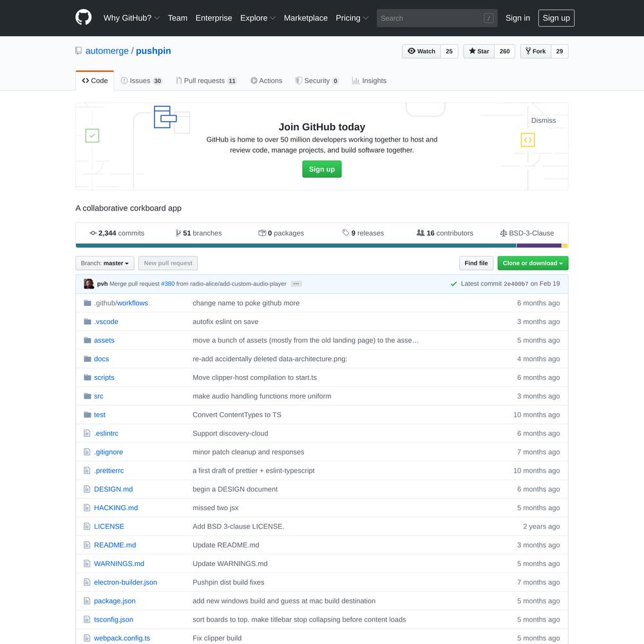
Task: Open the folder icon beside src
Action: [87, 396]
